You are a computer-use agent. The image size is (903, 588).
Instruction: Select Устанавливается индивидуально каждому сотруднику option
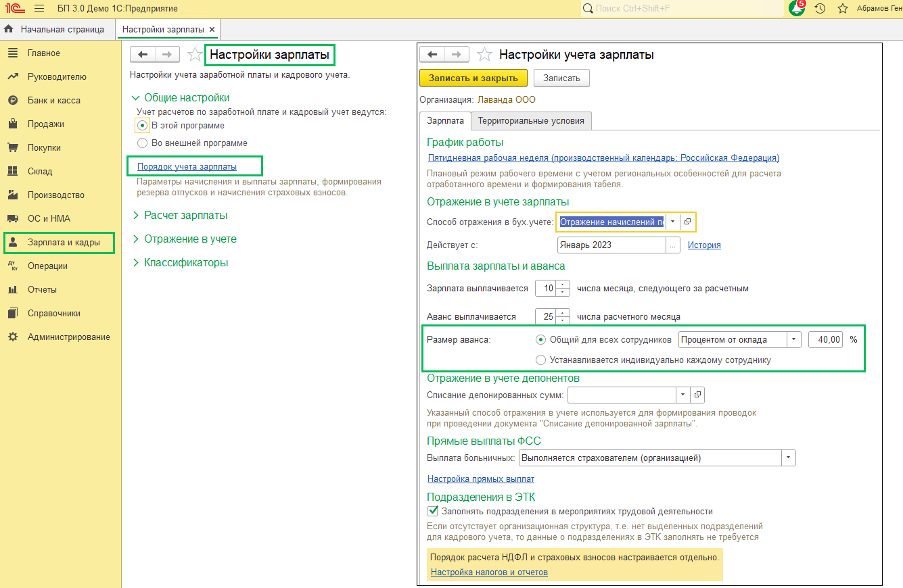click(540, 360)
